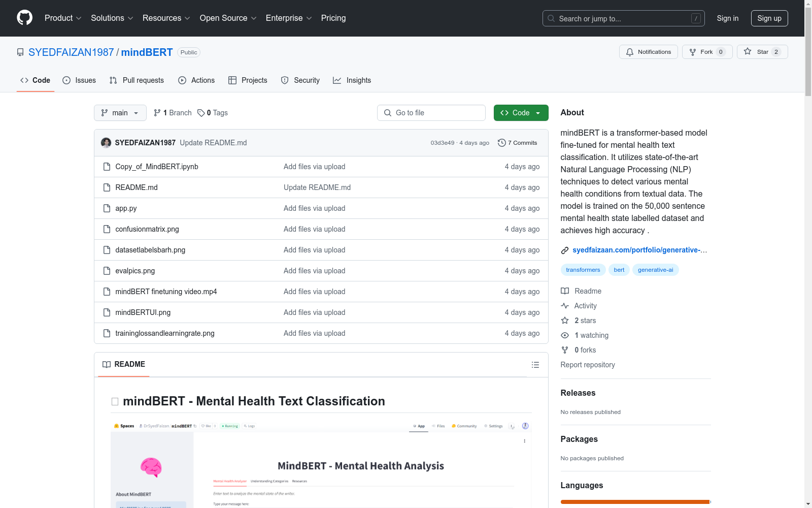Image resolution: width=812 pixels, height=508 pixels.
Task: Open the 7 Commits history link
Action: click(x=517, y=143)
